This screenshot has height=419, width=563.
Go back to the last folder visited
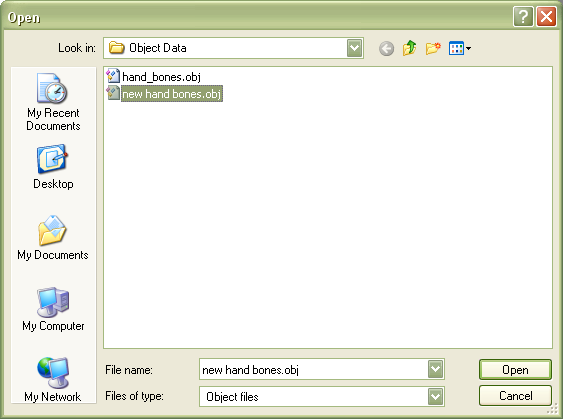pos(386,48)
